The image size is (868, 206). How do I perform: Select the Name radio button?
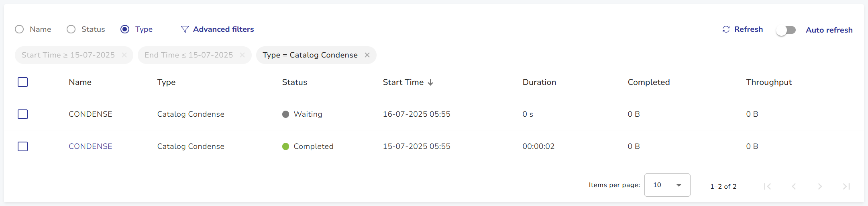[19, 29]
